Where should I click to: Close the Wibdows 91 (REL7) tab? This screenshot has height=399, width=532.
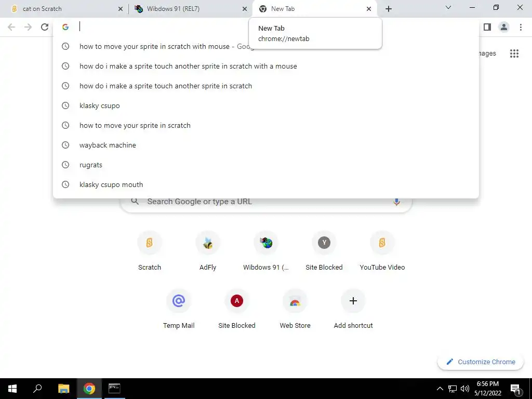coord(244,9)
